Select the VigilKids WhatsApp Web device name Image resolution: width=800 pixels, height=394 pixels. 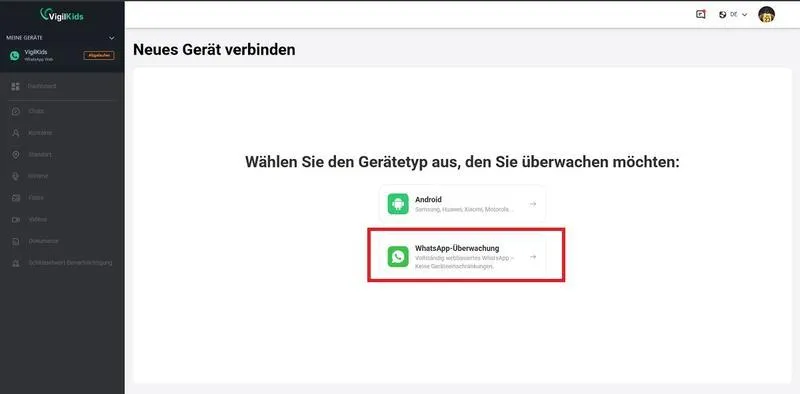click(x=39, y=55)
